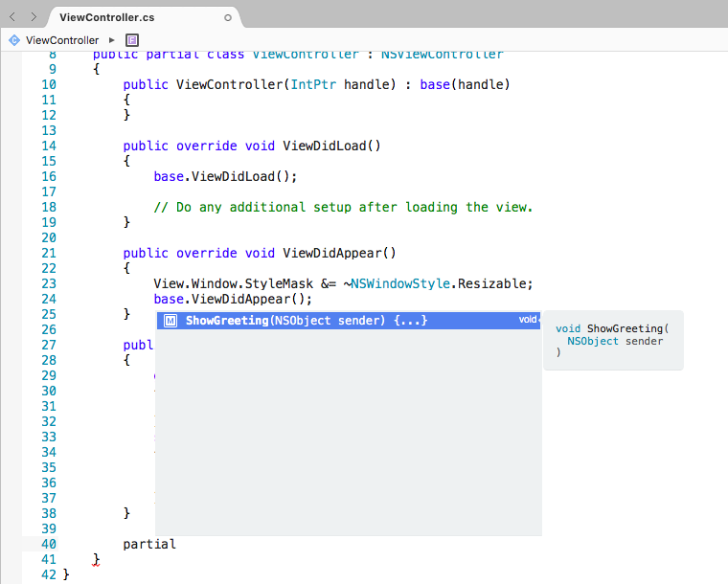Click the 'override' keyword on line 14

click(x=207, y=146)
